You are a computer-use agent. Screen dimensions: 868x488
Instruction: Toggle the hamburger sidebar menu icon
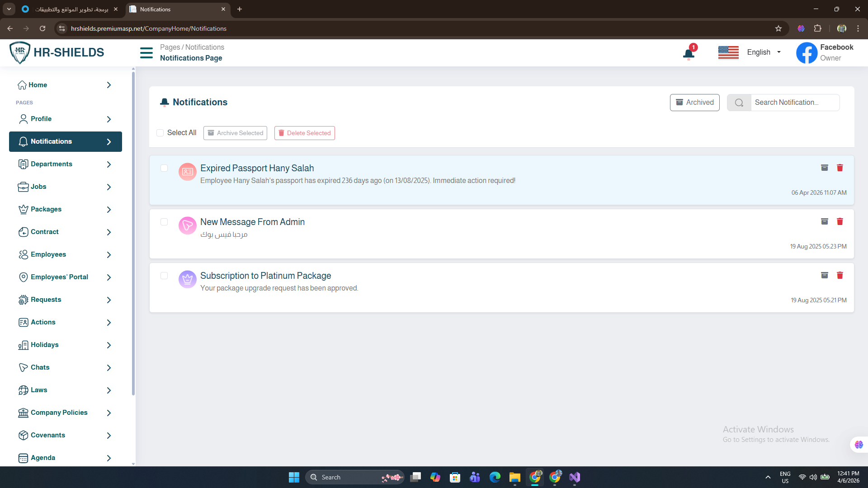tap(146, 53)
